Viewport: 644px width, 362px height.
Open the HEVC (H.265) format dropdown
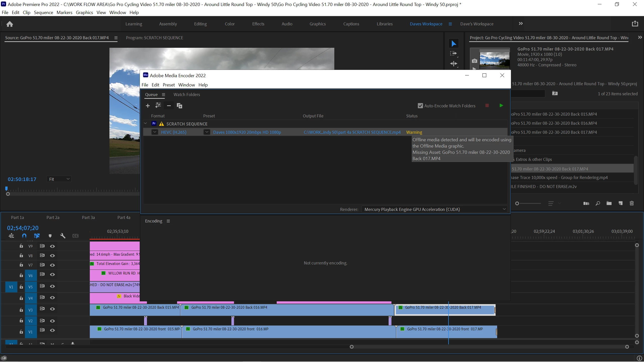click(155, 132)
